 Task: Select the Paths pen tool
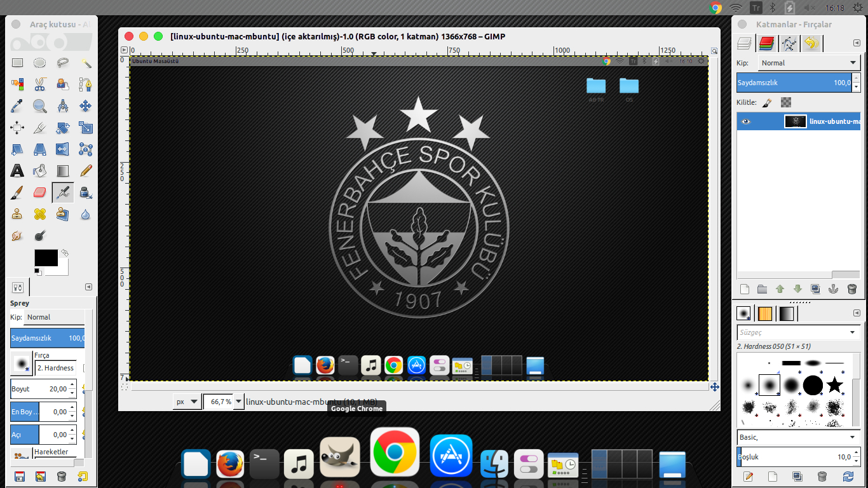(x=86, y=84)
